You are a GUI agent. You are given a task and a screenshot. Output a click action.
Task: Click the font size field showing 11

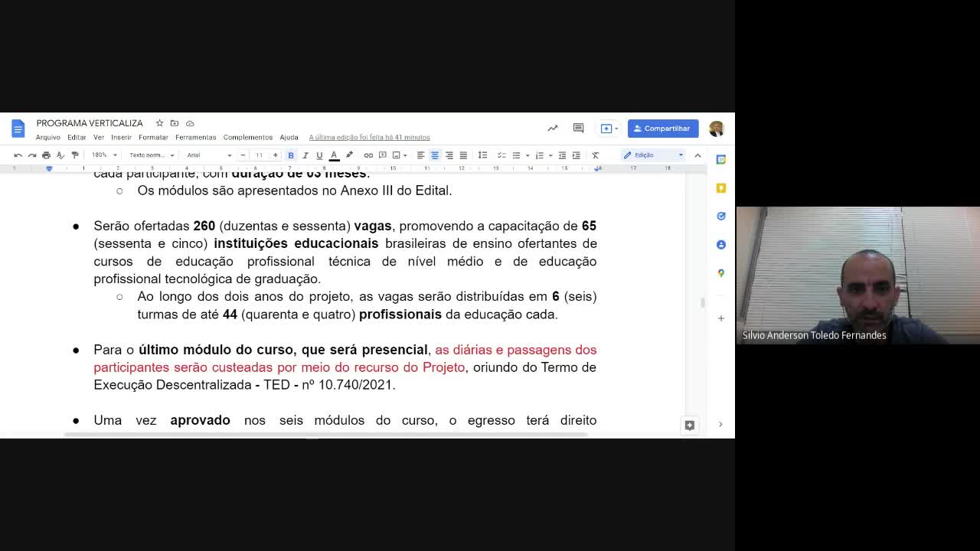click(259, 155)
